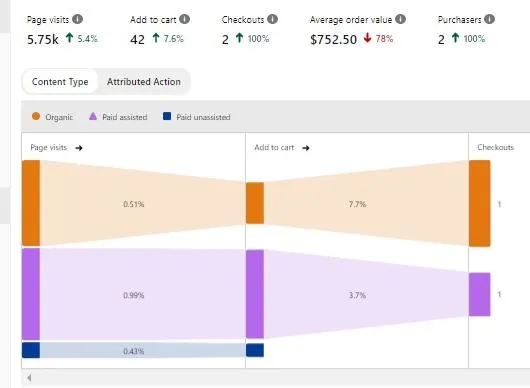Open the info icon beside Checkouts metric
The width and height of the screenshot is (530, 388).
coord(272,19)
